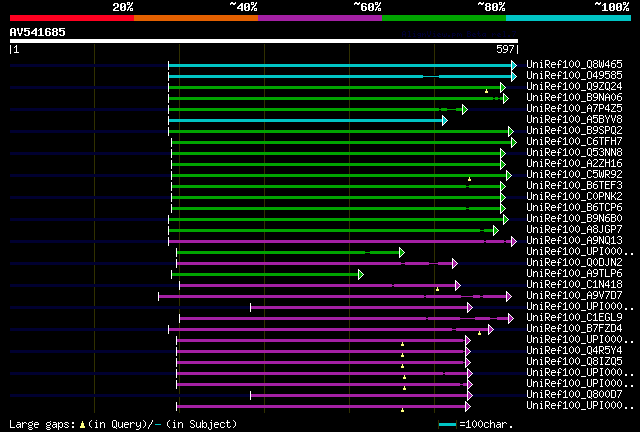
Task: Click the purple arrowhead of the UniRef100_A9V7D7 hit
Action: coord(509,296)
